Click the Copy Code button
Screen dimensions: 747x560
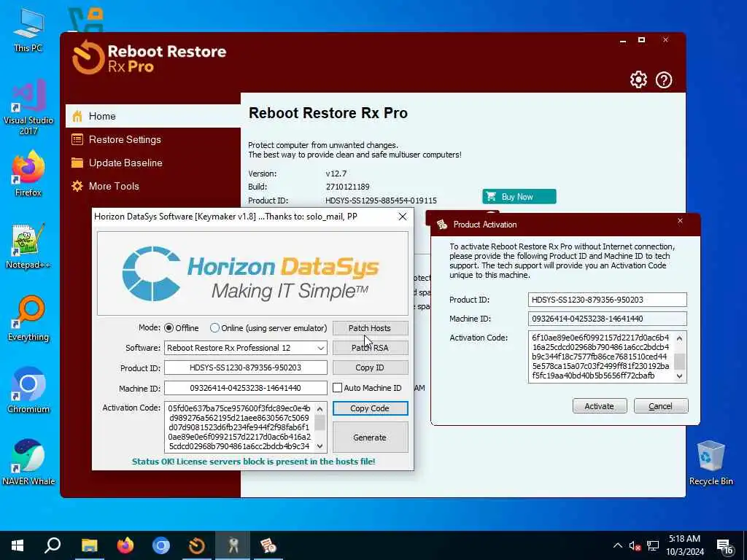point(370,408)
